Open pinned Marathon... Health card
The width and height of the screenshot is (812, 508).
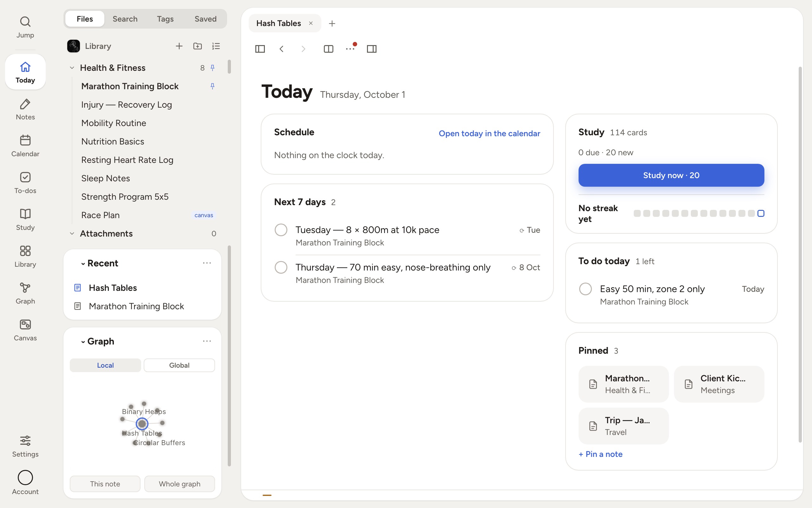tap(623, 384)
